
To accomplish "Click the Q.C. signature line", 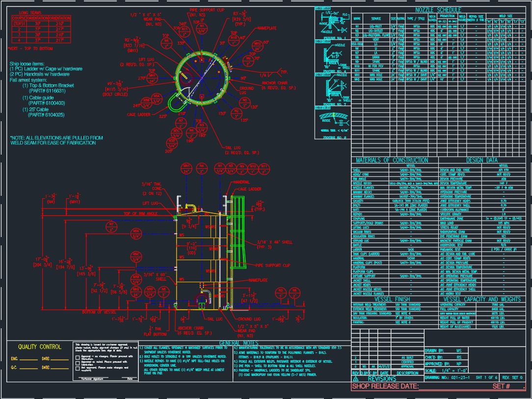I will [29, 369].
